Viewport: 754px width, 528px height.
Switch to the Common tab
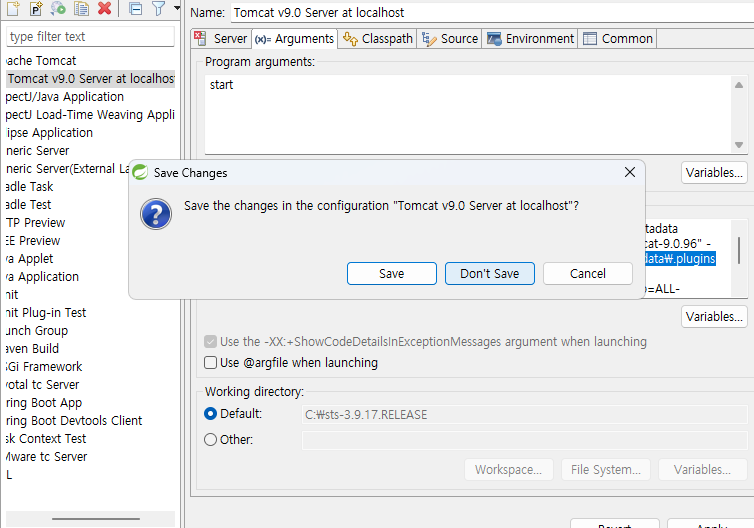tap(618, 38)
